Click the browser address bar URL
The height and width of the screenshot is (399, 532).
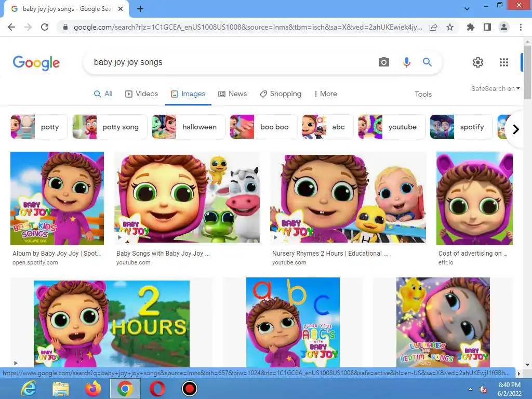click(248, 27)
